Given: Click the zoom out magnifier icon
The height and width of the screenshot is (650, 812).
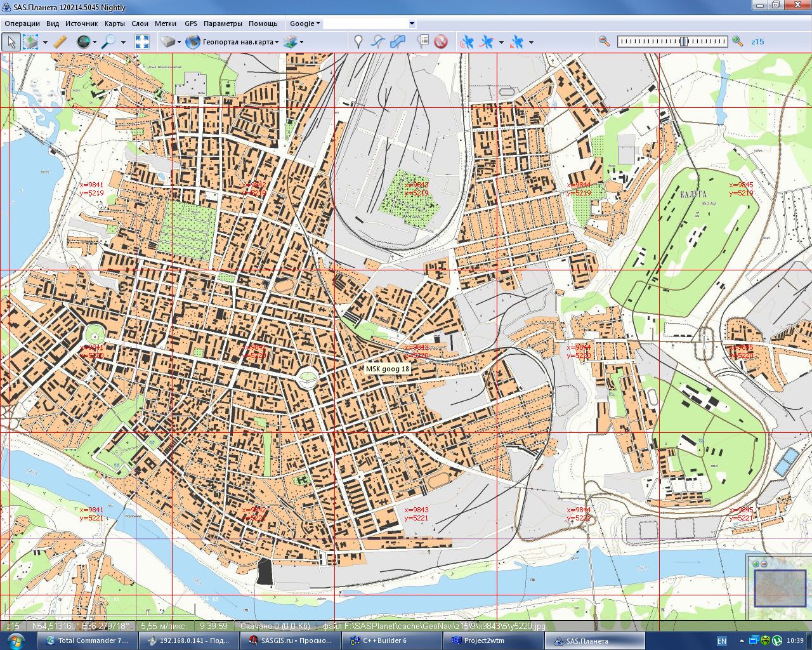Looking at the screenshot, I should coord(604,41).
